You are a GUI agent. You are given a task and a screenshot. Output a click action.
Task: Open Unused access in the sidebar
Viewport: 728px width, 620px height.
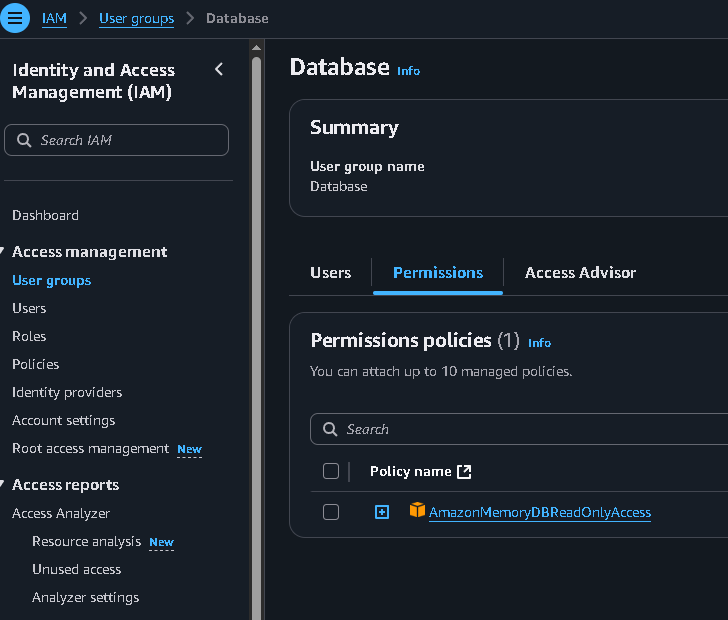pyautogui.click(x=77, y=569)
